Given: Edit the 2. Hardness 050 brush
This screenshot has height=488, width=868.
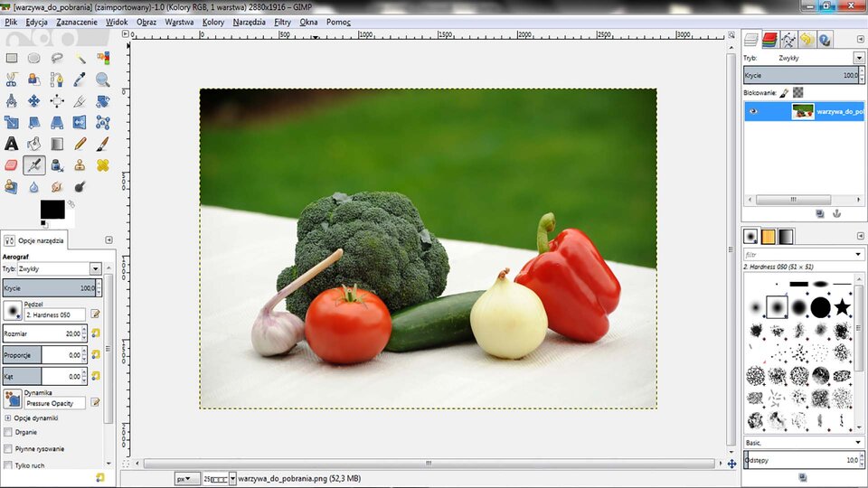Looking at the screenshot, I should coord(95,314).
